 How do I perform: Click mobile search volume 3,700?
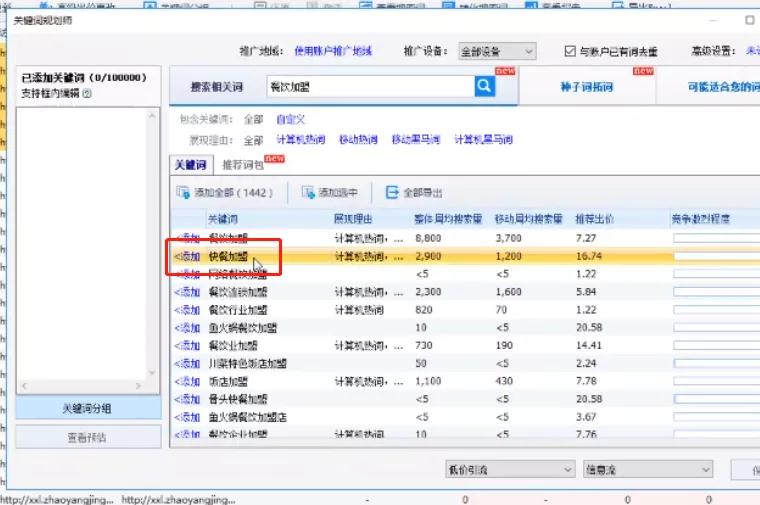(x=508, y=238)
